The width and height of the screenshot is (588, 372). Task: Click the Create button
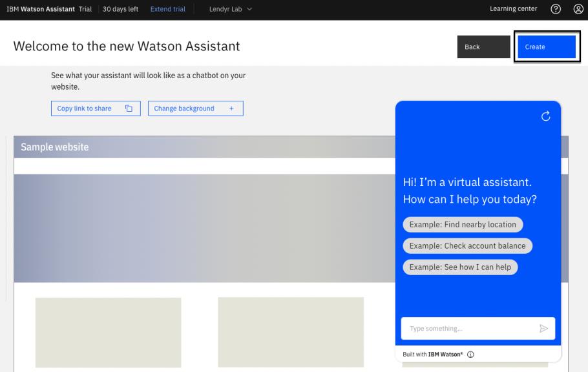click(x=547, y=47)
